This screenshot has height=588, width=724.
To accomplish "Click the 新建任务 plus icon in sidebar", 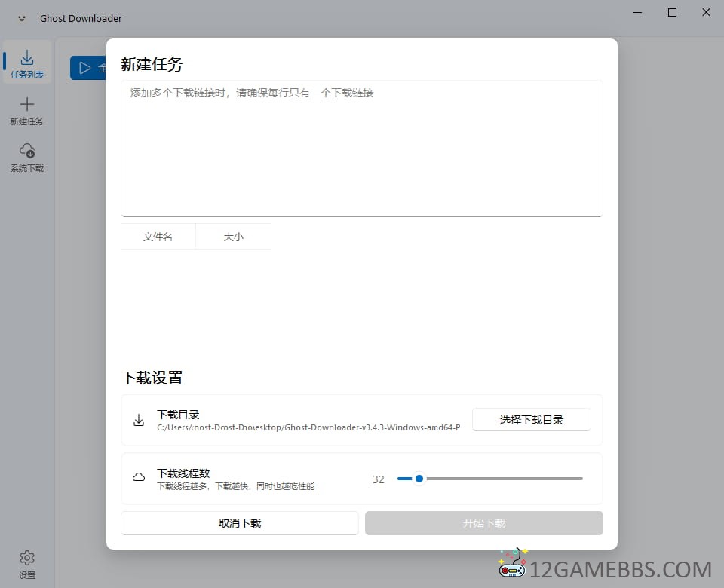I will click(27, 105).
